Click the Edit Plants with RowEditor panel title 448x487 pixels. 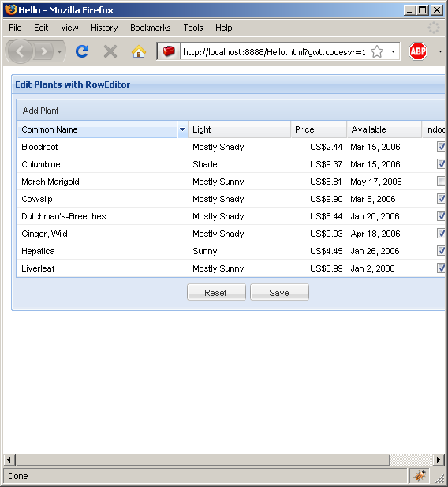pyautogui.click(x=73, y=84)
